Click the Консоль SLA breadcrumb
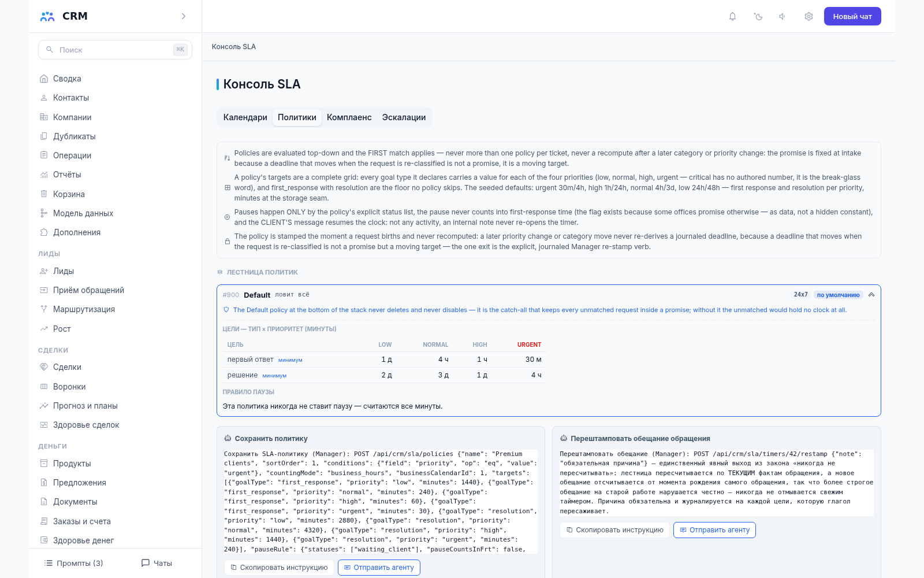The height and width of the screenshot is (578, 924). 234,47
